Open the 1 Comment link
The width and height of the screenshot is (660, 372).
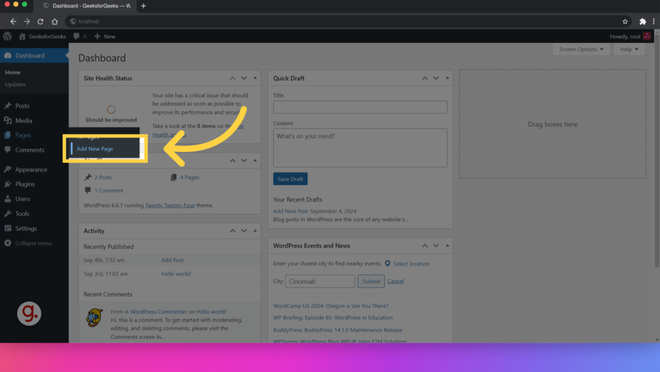(x=109, y=191)
